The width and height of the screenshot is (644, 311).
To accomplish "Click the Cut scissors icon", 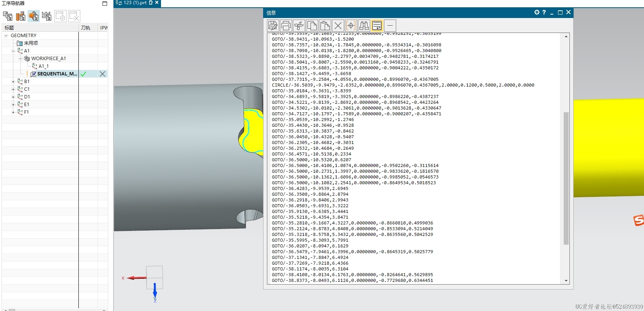I will (x=299, y=26).
